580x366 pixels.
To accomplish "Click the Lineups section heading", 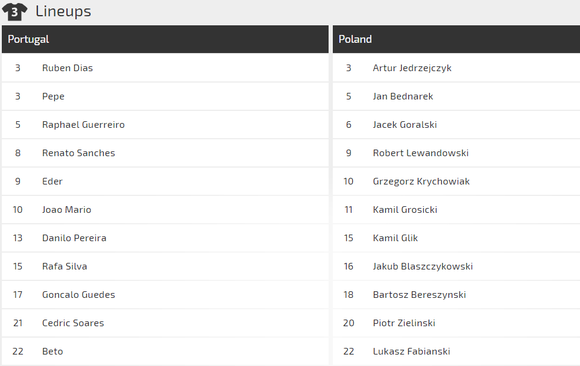I will click(63, 11).
